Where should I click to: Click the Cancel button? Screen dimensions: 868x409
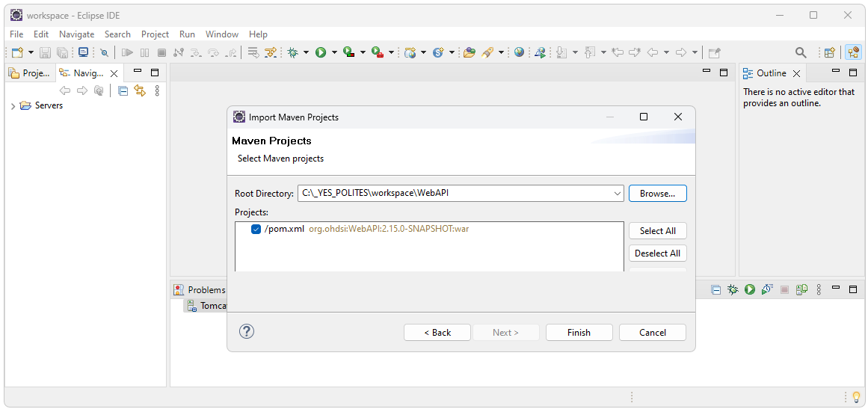pos(653,333)
